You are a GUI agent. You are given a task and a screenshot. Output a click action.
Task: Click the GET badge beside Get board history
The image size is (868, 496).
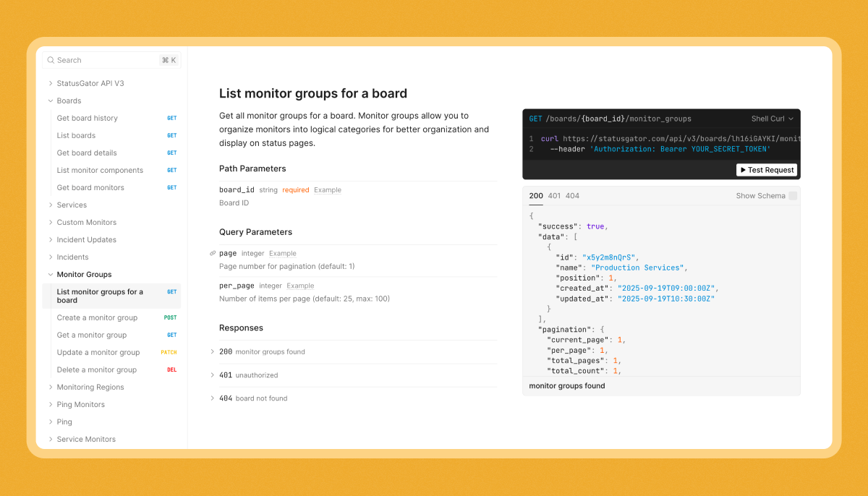coord(172,119)
